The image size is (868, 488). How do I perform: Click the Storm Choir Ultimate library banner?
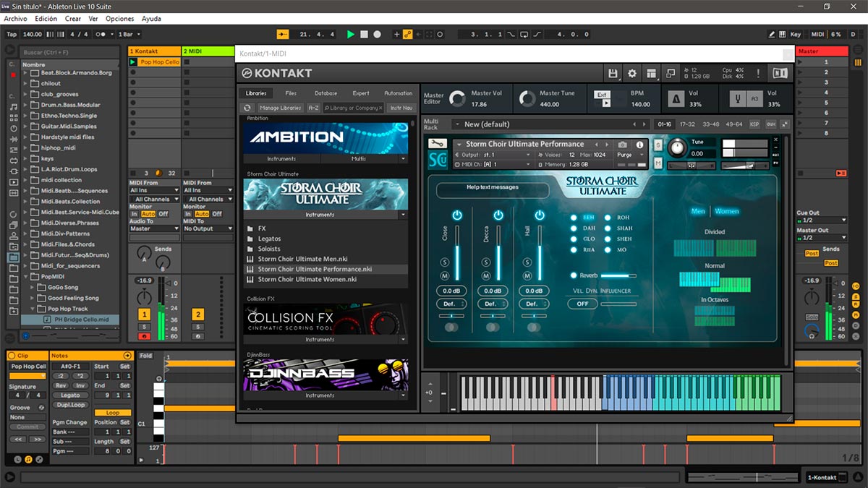(325, 194)
